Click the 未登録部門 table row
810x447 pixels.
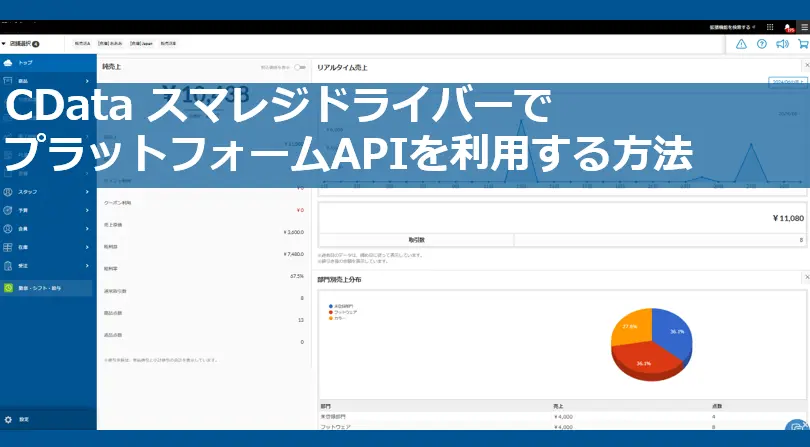563,417
